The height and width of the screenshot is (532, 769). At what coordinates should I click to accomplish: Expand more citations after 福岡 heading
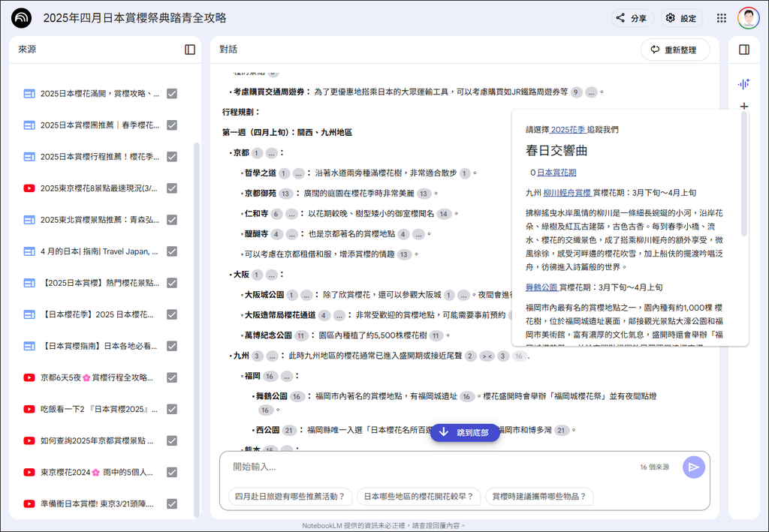pos(287,376)
